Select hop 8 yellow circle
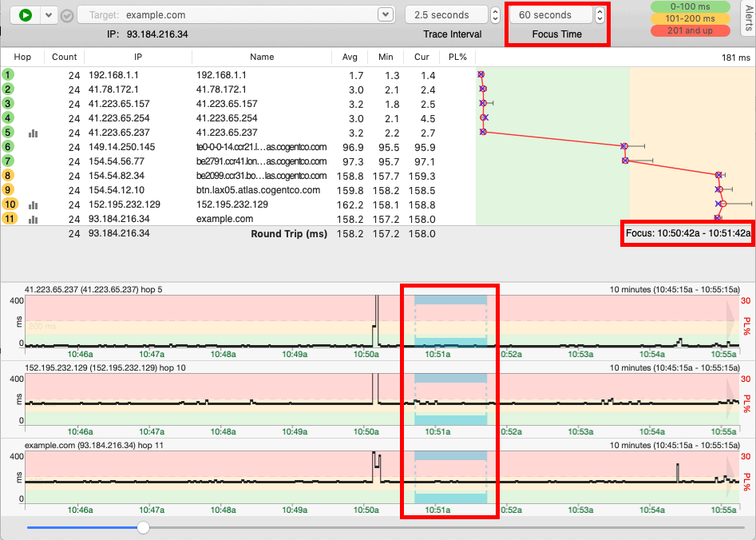This screenshot has width=756, height=540. tap(8, 175)
